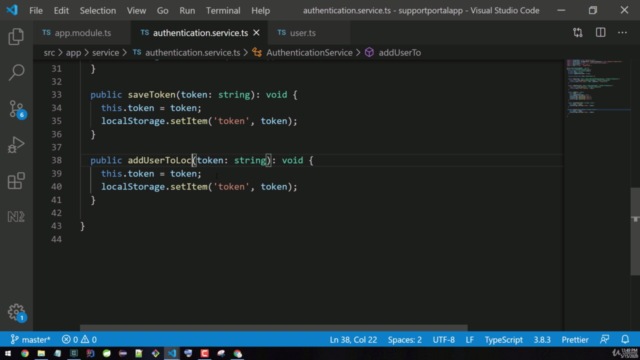
Task: Open the Help menu
Action: pyautogui.click(x=260, y=11)
